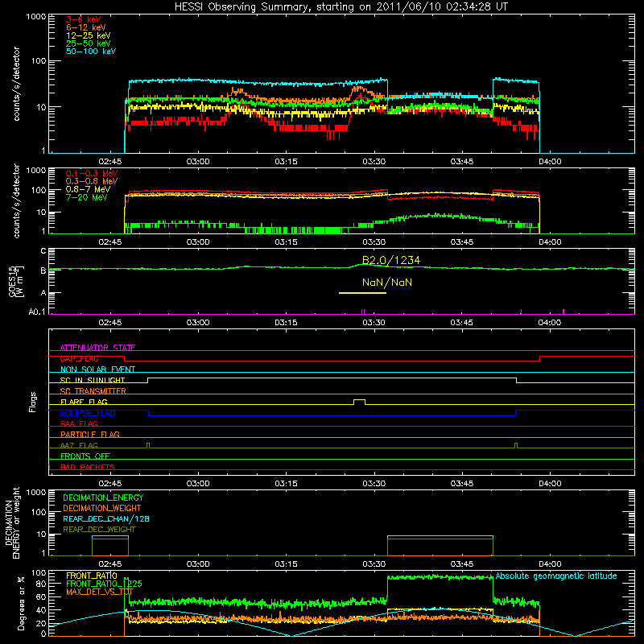This screenshot has height=644, width=644.
Task: Click the B2.0/1234 flare annotation
Action: pos(391,260)
